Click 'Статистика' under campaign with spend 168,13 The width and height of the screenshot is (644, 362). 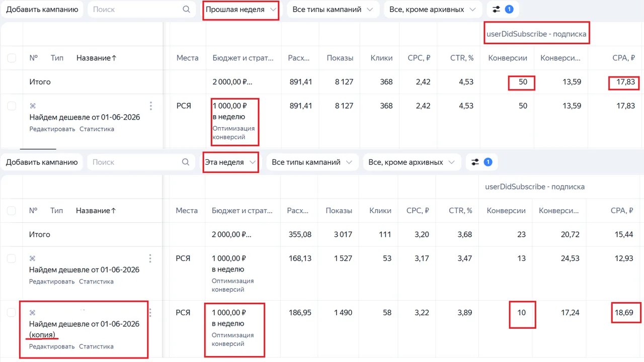point(96,282)
